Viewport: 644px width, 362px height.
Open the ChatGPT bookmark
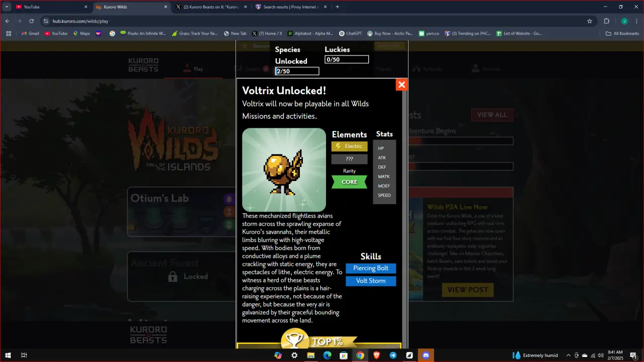350,34
